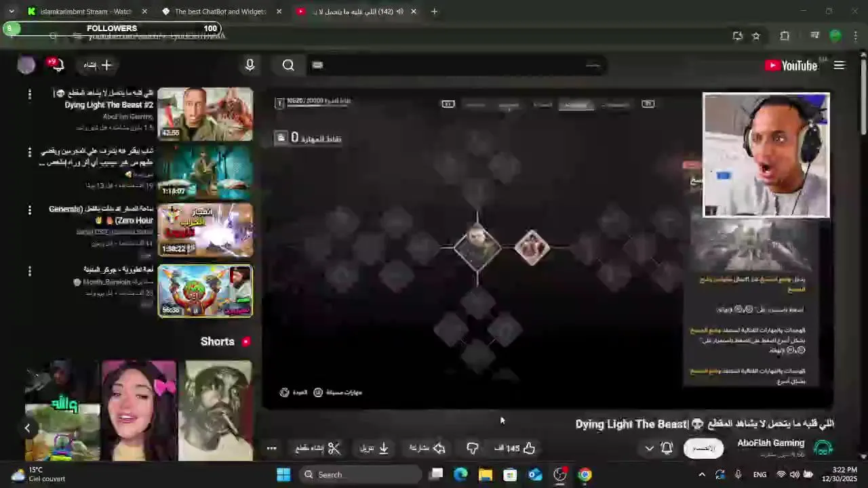Open Task View on the taskbar
Screen dimensions: 868x488
coord(437,474)
